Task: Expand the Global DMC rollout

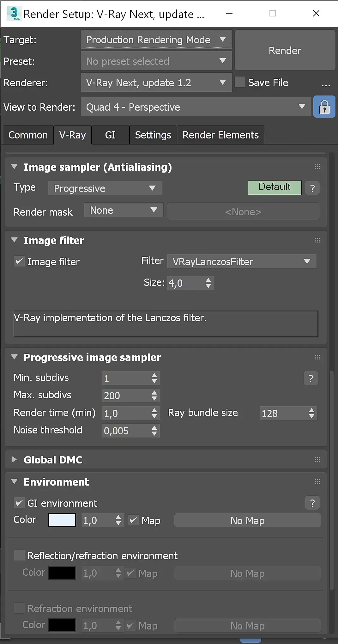Action: click(x=14, y=460)
